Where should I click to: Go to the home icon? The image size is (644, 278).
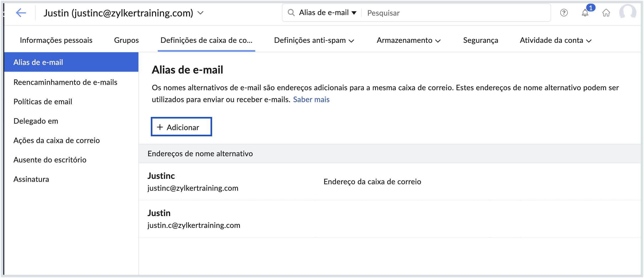[x=606, y=13]
